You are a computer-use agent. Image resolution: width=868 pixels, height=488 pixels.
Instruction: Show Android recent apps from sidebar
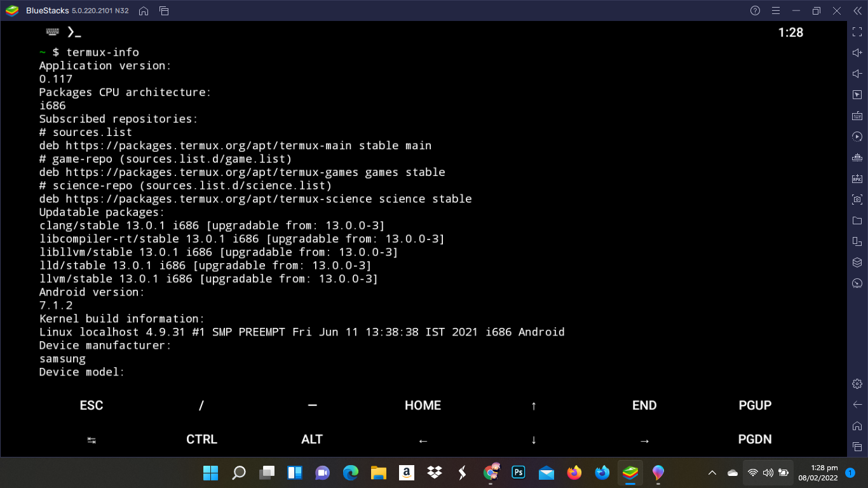pos(857,447)
